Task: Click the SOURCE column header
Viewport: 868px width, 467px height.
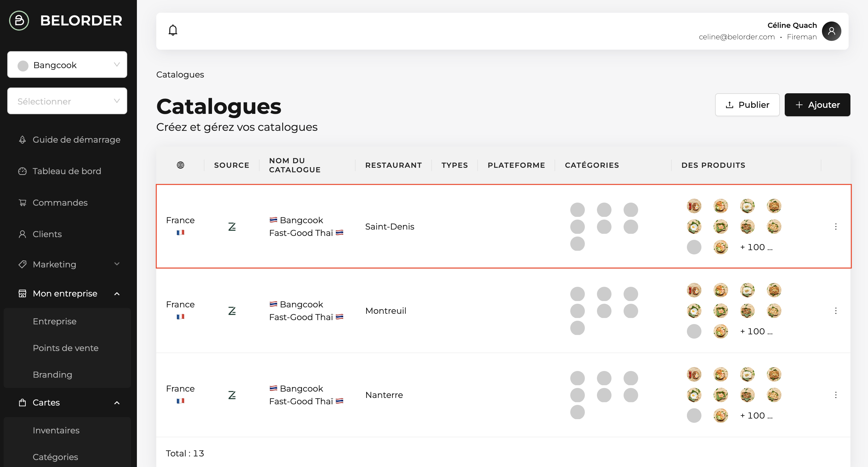Action: [232, 165]
